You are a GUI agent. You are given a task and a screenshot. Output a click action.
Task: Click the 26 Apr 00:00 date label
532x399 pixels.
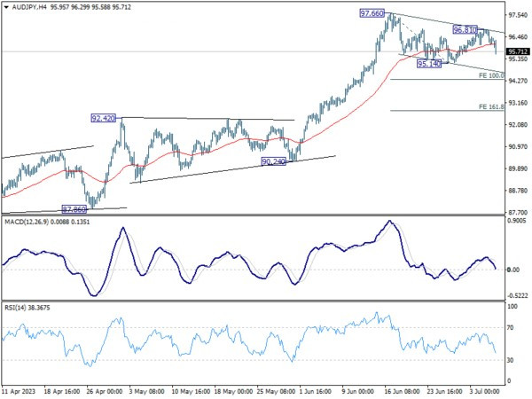(104, 391)
